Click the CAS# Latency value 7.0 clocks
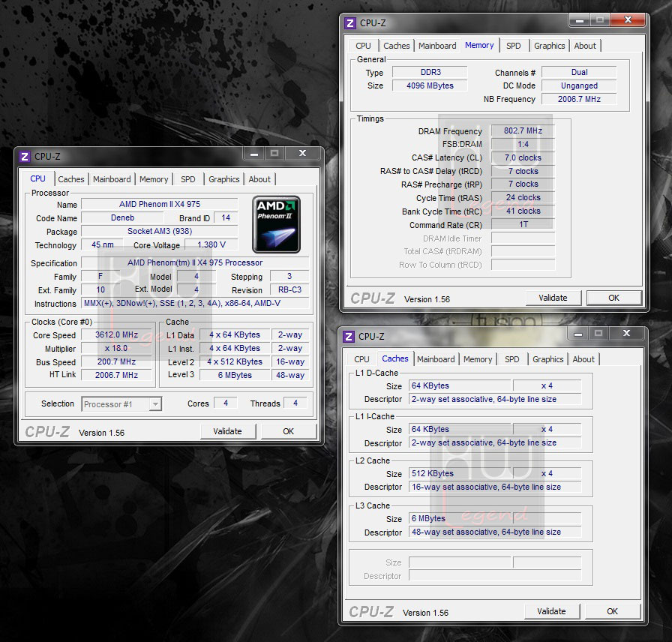672x642 pixels. coord(523,157)
